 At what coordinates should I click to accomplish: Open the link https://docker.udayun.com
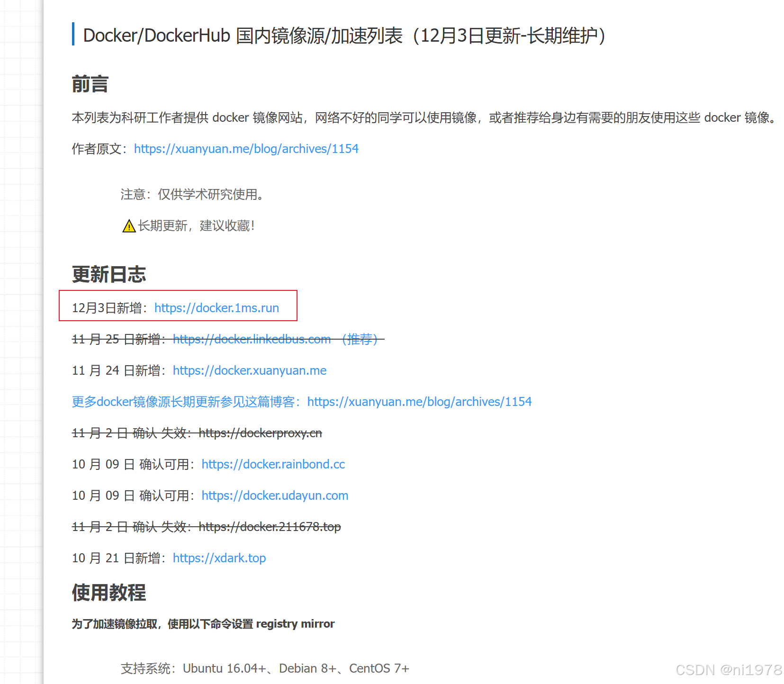coord(275,495)
